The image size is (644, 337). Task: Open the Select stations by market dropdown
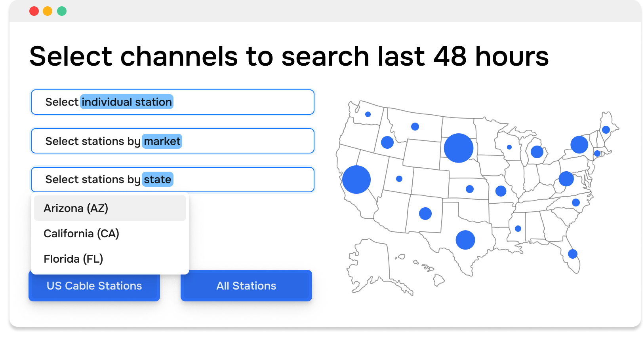(x=172, y=141)
